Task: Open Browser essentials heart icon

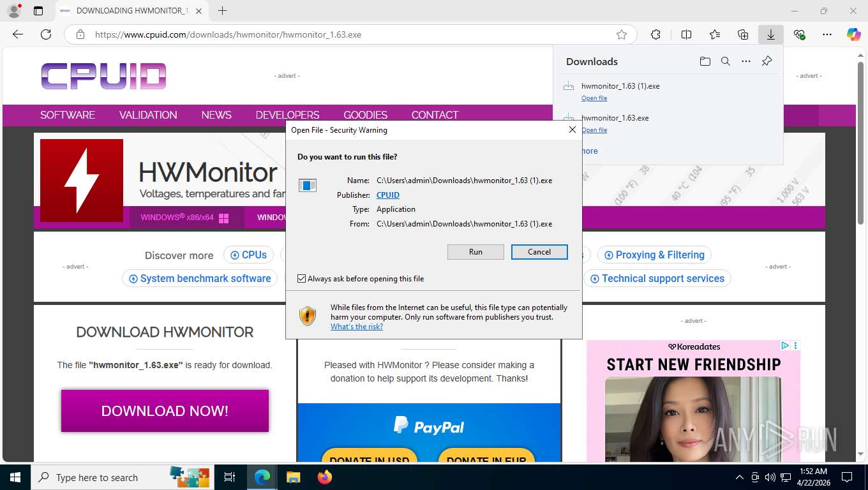Action: pos(799,34)
